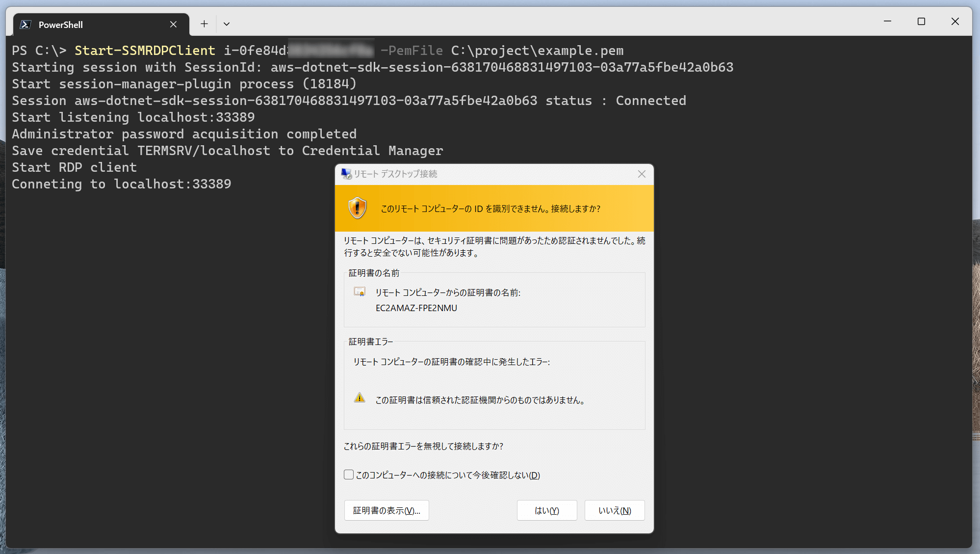This screenshot has height=554, width=980.
Task: Click the yellow warning banner message
Action: coord(490,209)
